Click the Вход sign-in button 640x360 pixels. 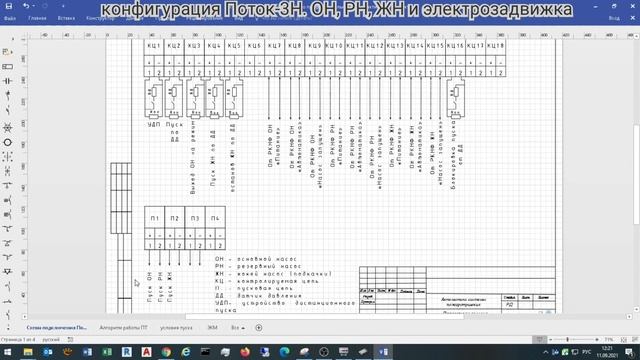click(x=613, y=18)
